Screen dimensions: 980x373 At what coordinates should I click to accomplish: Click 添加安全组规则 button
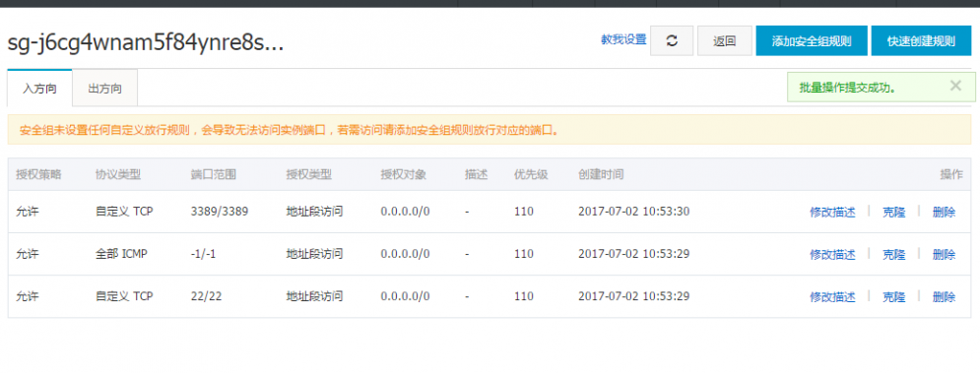click(812, 41)
